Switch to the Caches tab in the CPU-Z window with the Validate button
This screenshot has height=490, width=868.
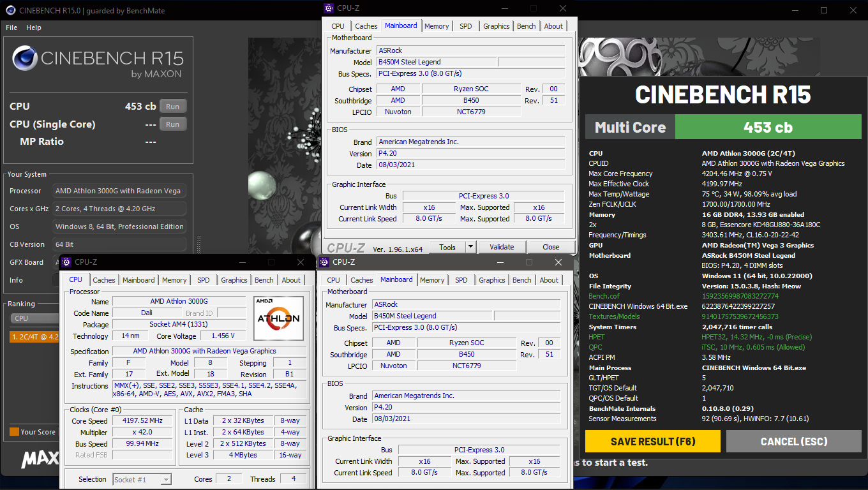[x=366, y=26]
